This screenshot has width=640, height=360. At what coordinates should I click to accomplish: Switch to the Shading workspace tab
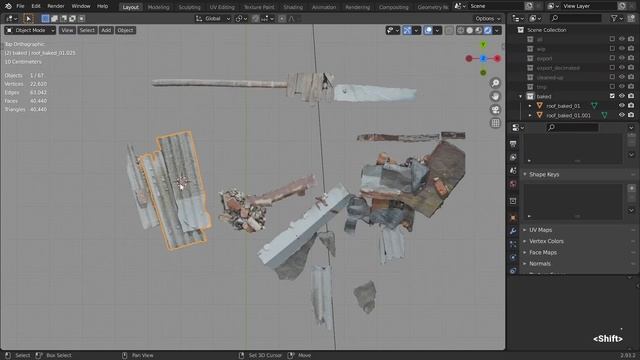pyautogui.click(x=293, y=7)
